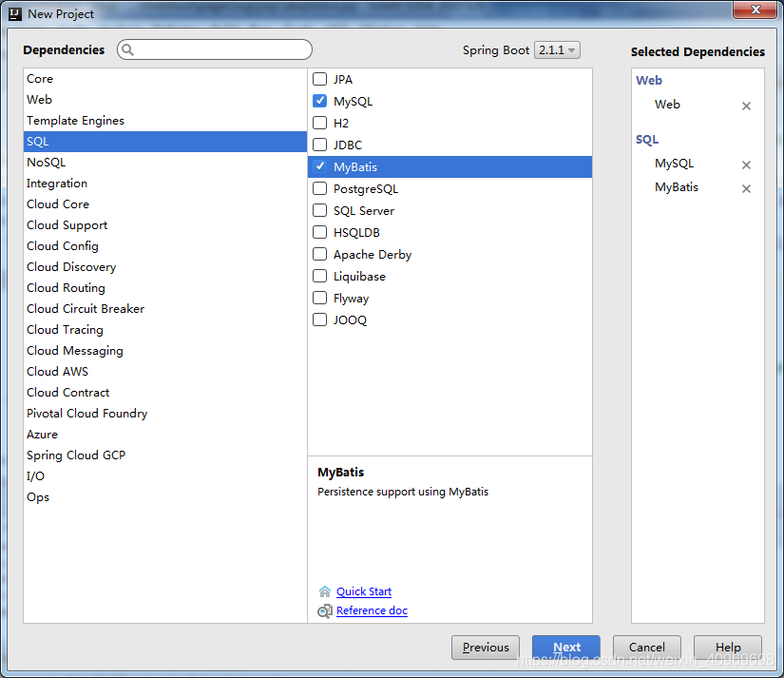Choose Cloud Tracing category
The image size is (784, 678).
coord(165,330)
